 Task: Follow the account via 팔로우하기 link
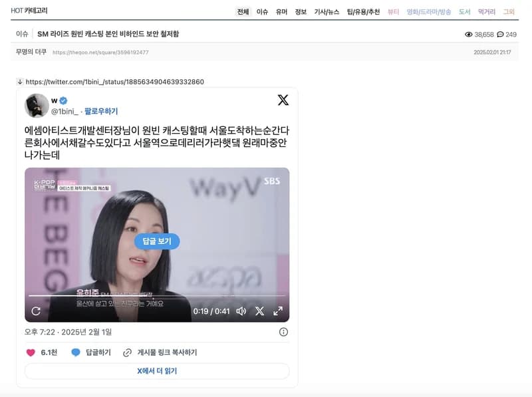(101, 111)
